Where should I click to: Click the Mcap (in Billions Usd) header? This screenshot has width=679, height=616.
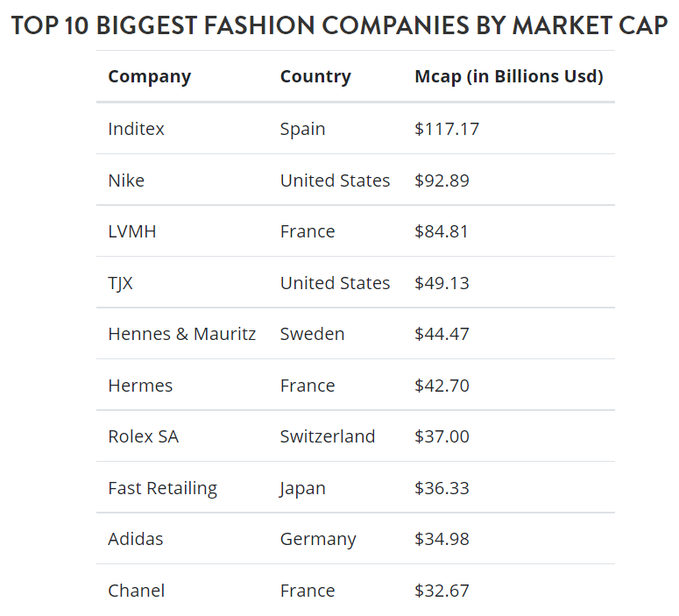click(x=508, y=76)
